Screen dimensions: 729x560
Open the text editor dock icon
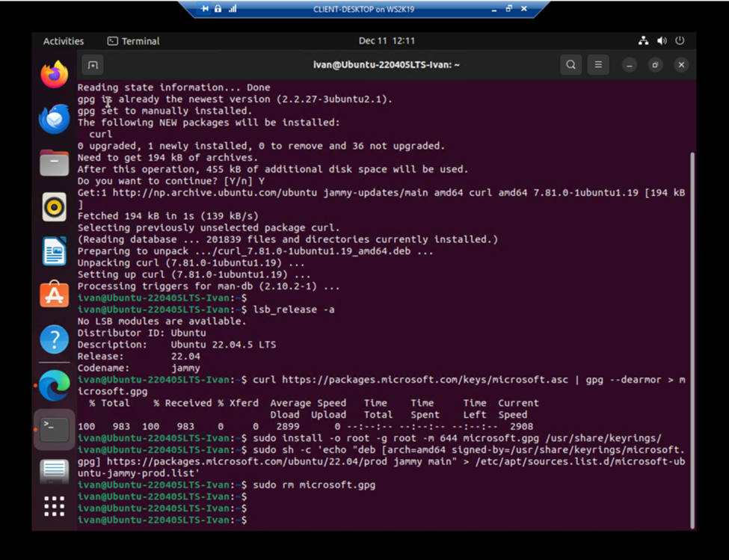point(55,472)
